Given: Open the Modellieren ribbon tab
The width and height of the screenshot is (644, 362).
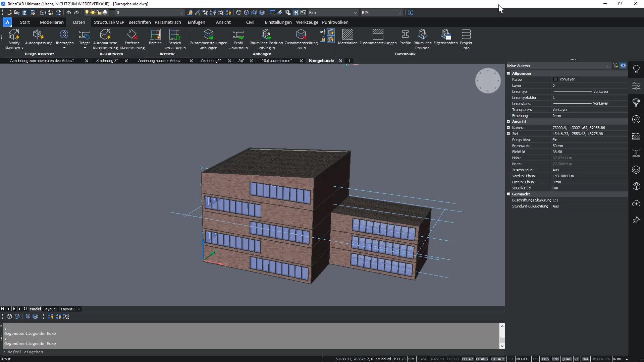Looking at the screenshot, I should pos(52,22).
